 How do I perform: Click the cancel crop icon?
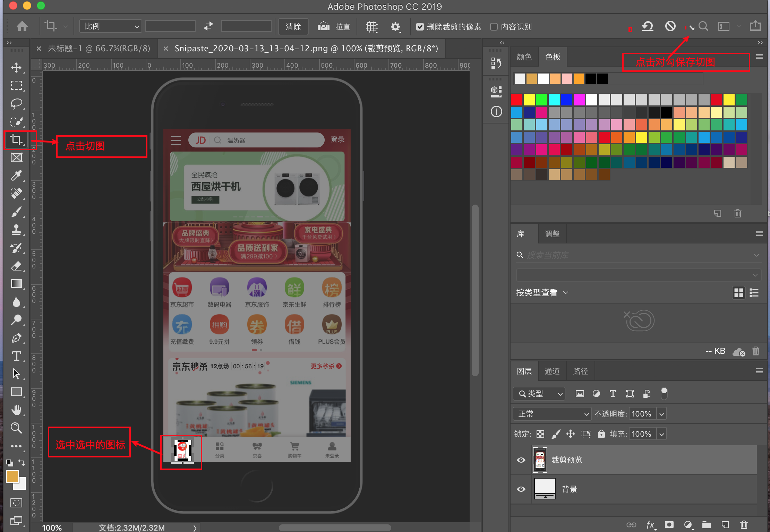pyautogui.click(x=670, y=26)
